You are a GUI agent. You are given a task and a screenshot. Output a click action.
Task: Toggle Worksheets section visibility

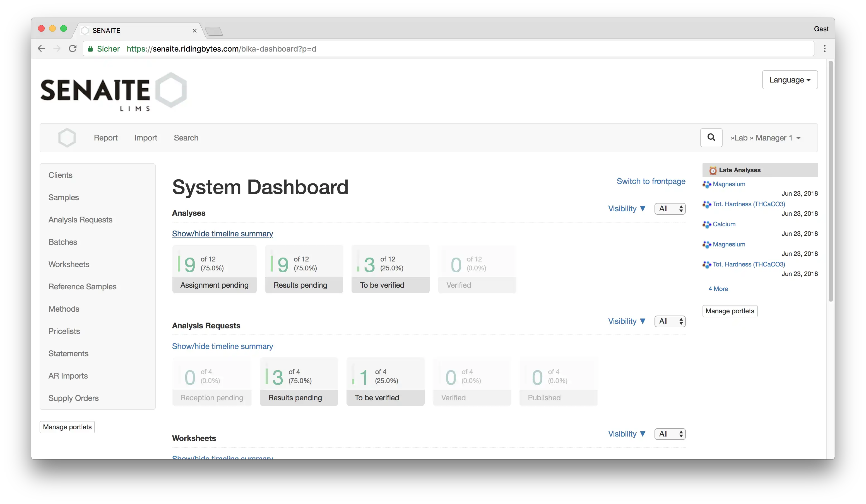pyautogui.click(x=627, y=433)
